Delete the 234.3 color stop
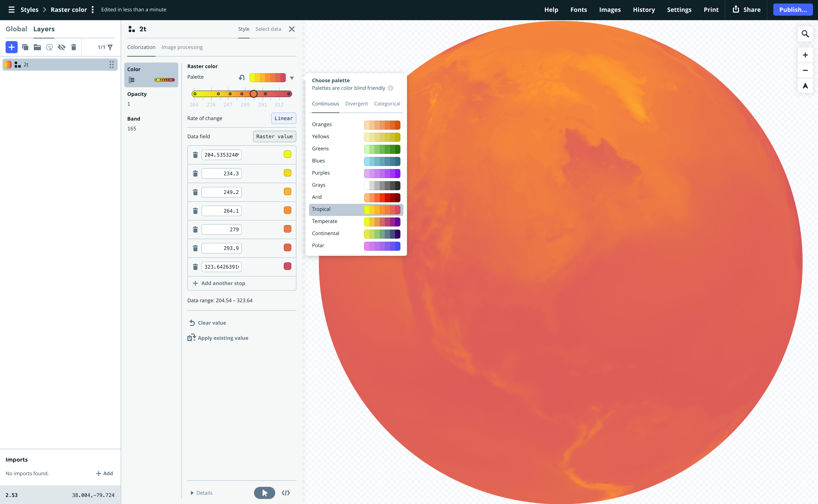This screenshot has height=504, width=818. pyautogui.click(x=195, y=174)
